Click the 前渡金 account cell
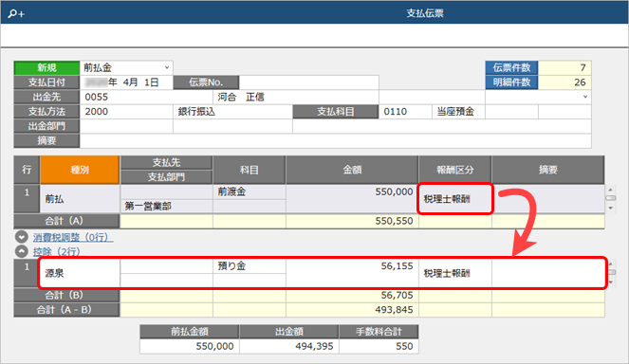Screen dimensions: 629x364 click(250, 191)
